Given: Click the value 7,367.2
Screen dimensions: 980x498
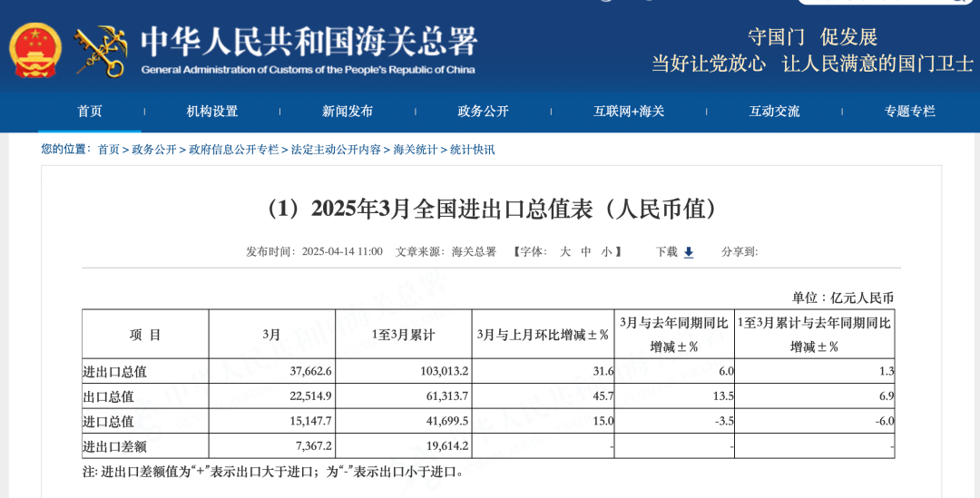Looking at the screenshot, I should [x=314, y=446].
